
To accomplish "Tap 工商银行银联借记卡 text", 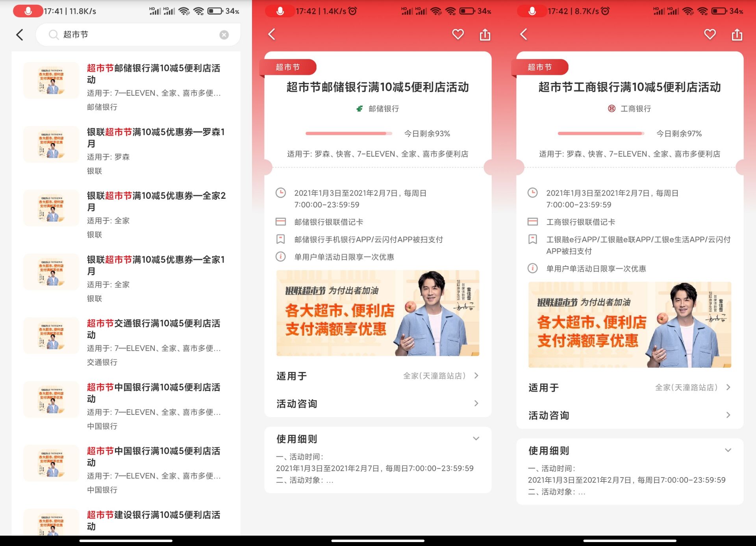I will click(581, 222).
